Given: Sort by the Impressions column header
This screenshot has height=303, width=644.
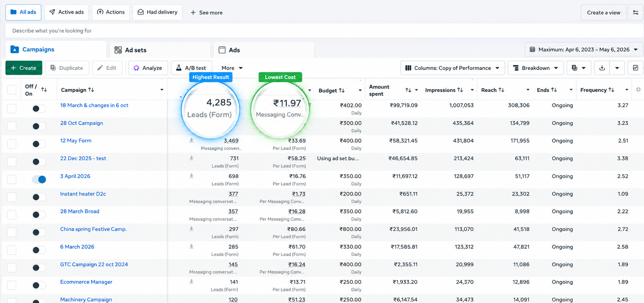Looking at the screenshot, I should coord(444,90).
